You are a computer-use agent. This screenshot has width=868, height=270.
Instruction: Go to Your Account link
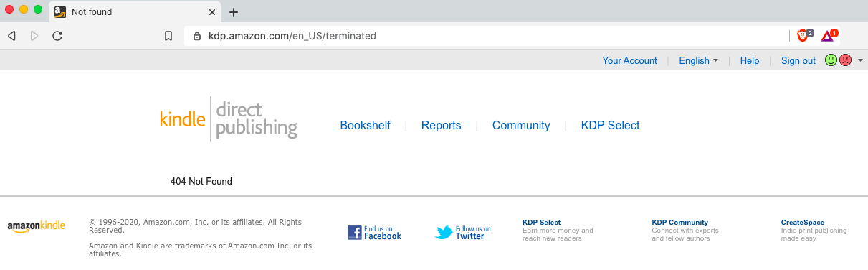pyautogui.click(x=629, y=60)
